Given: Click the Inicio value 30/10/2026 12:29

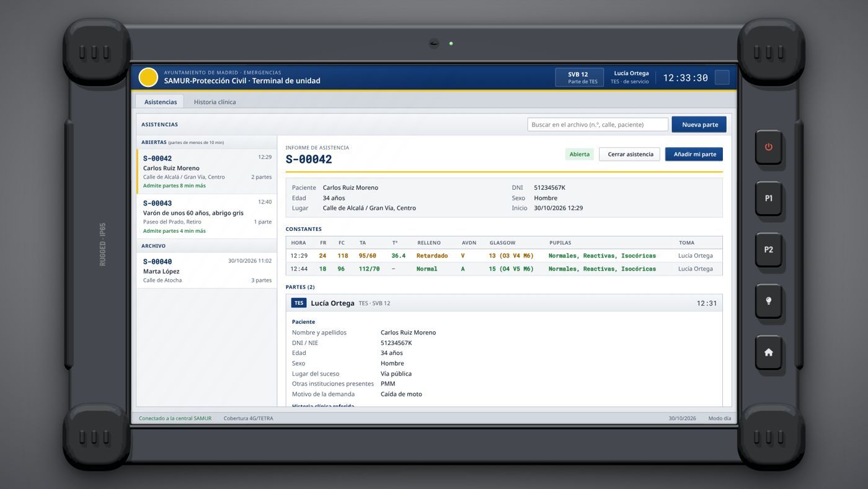Looking at the screenshot, I should (558, 208).
